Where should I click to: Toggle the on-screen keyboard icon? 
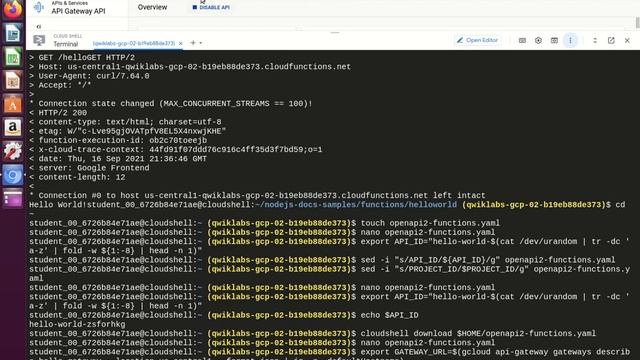522,40
